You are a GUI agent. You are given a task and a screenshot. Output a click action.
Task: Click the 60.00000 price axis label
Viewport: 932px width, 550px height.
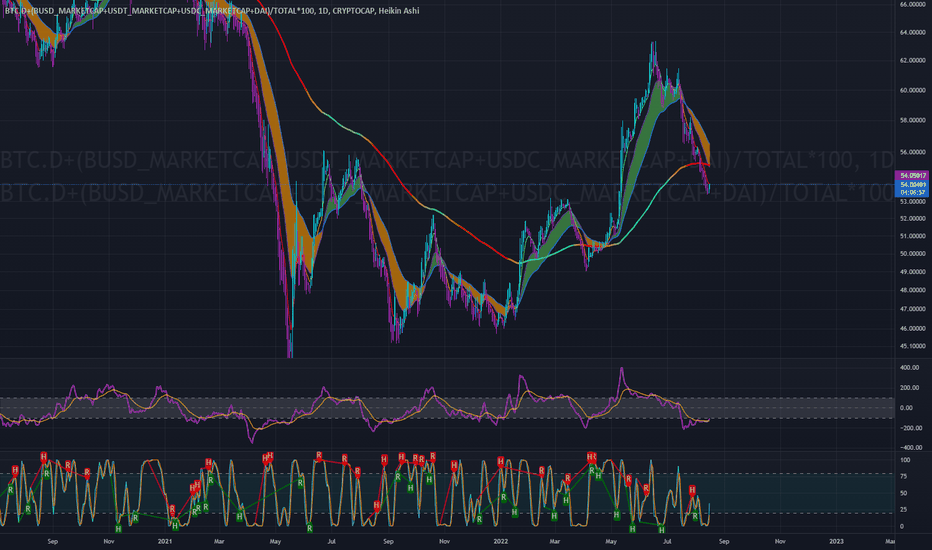click(913, 90)
